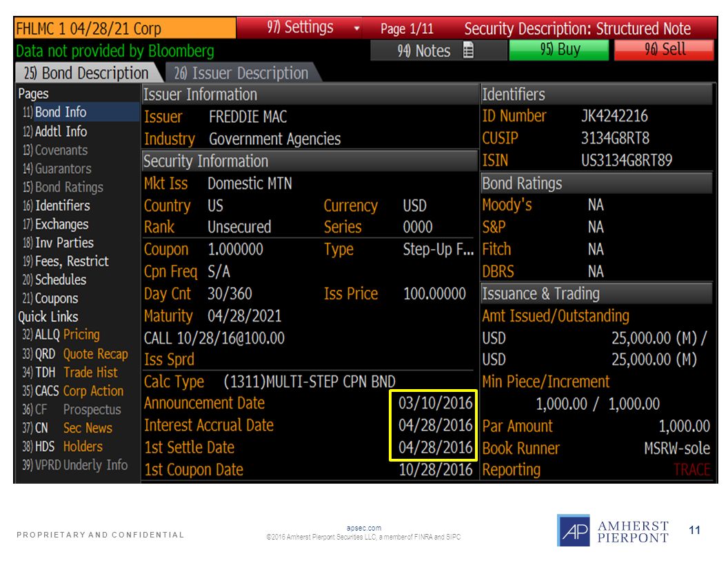Click the Moody's rating NA
Viewport: 728px width, 563px height.
point(596,205)
